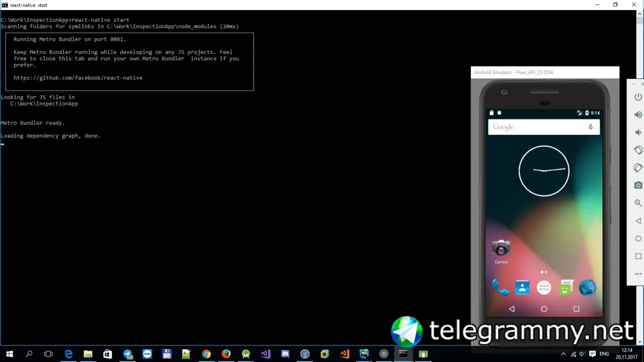Launch Microsoft Edge from the taskbar

click(x=68, y=354)
